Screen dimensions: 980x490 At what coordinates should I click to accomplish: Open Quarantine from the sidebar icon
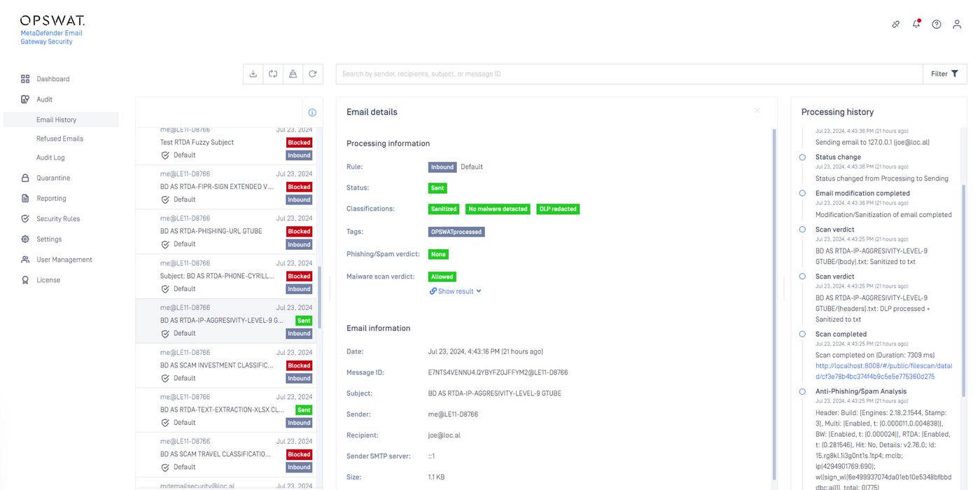(27, 178)
